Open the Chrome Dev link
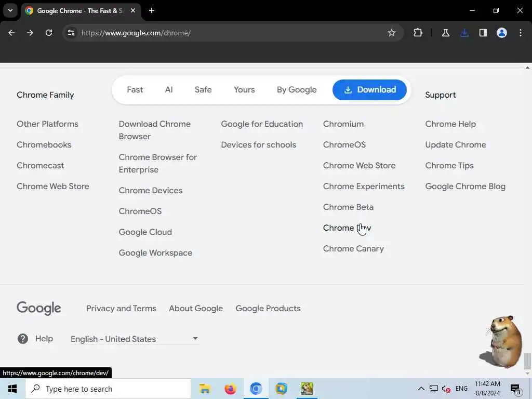 [x=347, y=228]
